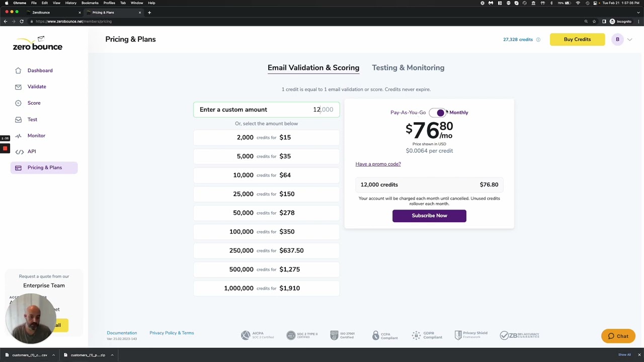This screenshot has height=362, width=644.
Task: Open Chrome side panel icon
Action: [604, 21]
